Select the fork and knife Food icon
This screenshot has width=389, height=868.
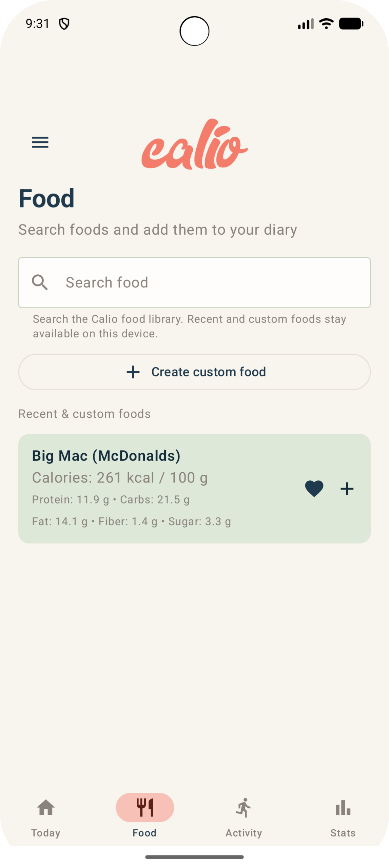click(145, 807)
